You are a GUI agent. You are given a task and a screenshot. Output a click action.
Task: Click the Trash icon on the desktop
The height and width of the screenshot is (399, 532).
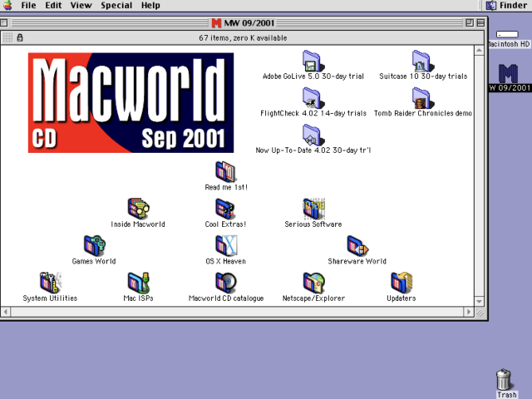[x=505, y=380]
